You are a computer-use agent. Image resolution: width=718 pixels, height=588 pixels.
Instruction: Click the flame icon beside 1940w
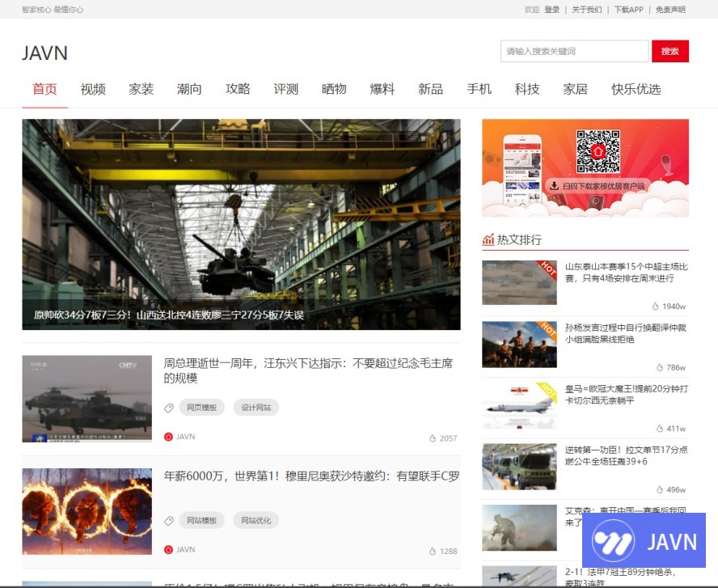pyautogui.click(x=655, y=307)
